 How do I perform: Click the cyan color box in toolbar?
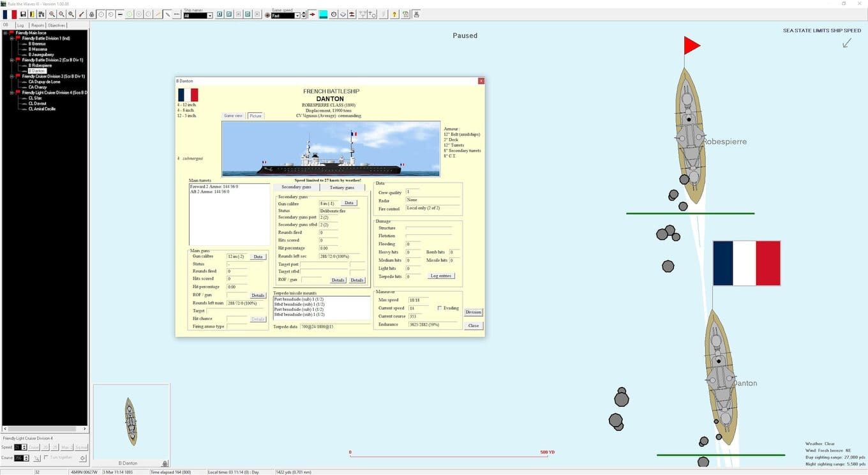[x=323, y=14]
